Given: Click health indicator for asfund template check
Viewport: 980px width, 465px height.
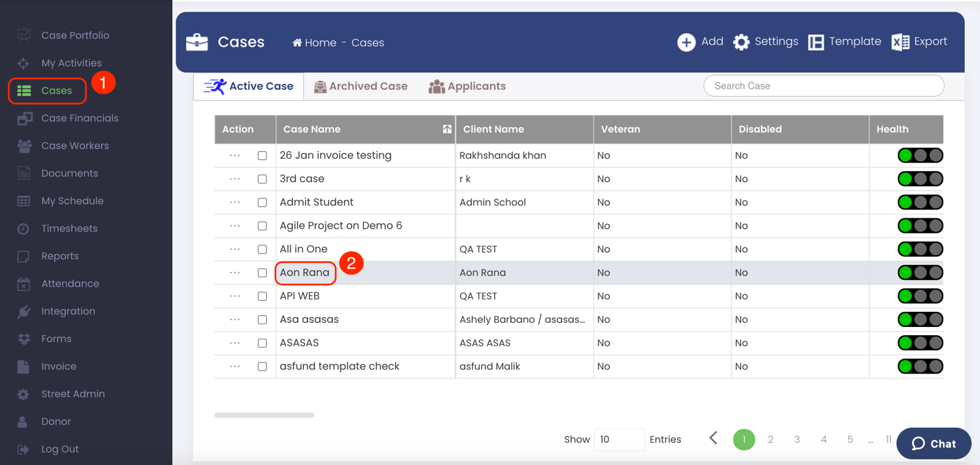Looking at the screenshot, I should (x=920, y=367).
